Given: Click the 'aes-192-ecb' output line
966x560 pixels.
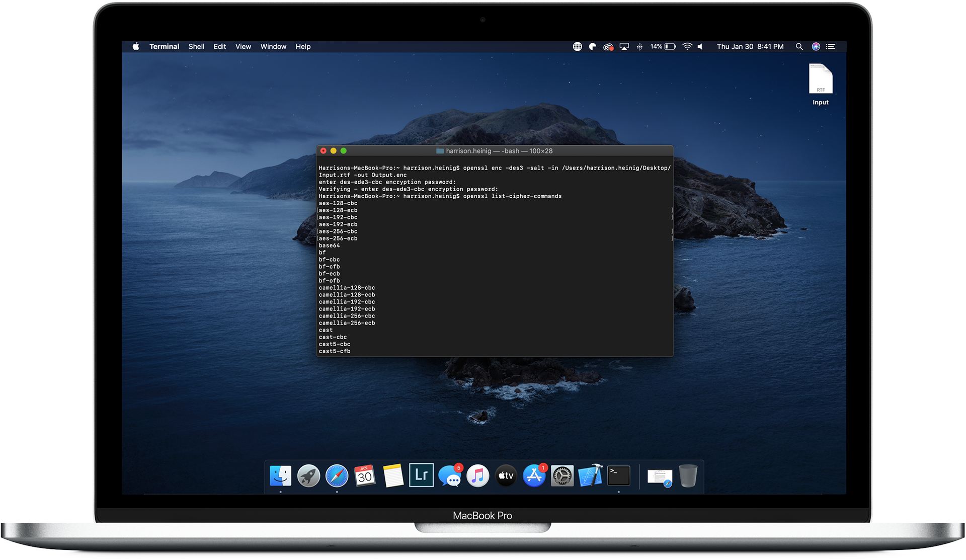Looking at the screenshot, I should pyautogui.click(x=338, y=224).
